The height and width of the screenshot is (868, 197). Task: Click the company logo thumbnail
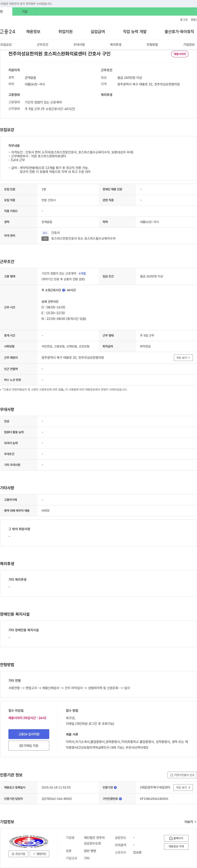point(29,841)
